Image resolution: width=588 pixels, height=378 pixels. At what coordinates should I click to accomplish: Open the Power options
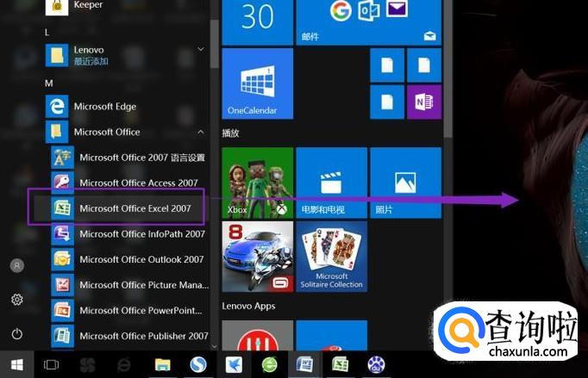tap(17, 333)
